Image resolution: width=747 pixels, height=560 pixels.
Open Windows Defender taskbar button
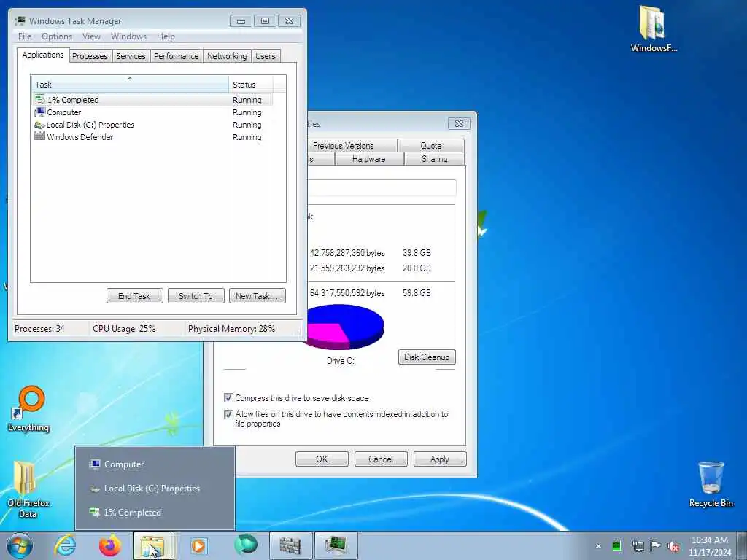(290, 545)
